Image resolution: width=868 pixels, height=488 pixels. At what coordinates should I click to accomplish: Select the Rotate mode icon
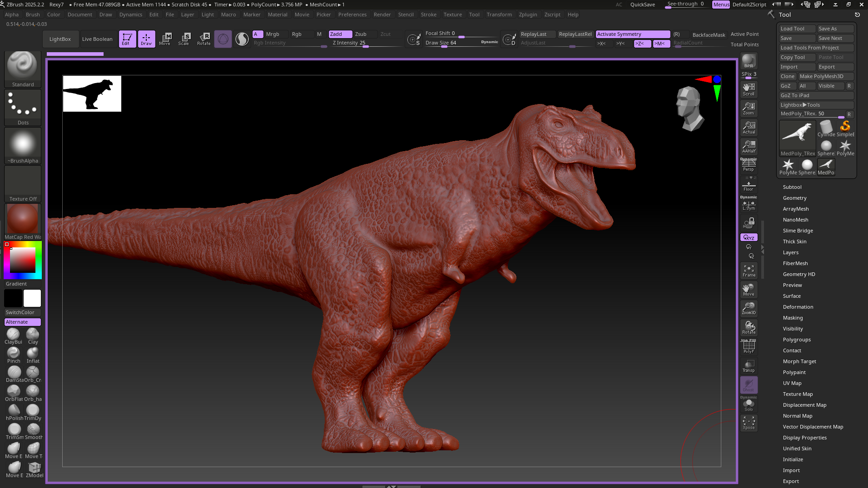[x=203, y=39]
